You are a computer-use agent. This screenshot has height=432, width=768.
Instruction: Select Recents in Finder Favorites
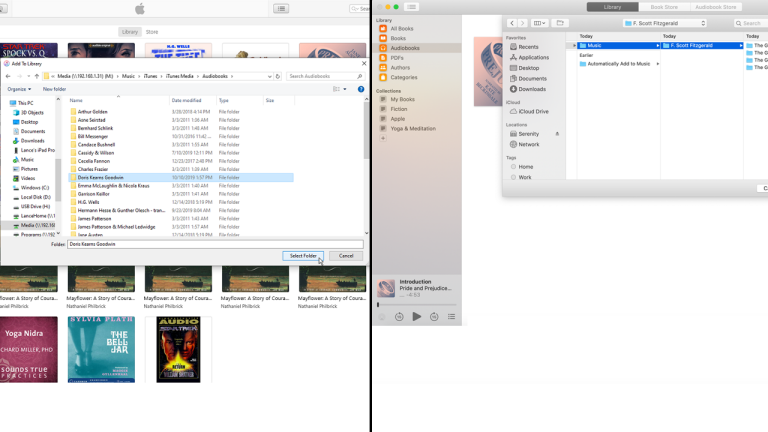(528, 47)
